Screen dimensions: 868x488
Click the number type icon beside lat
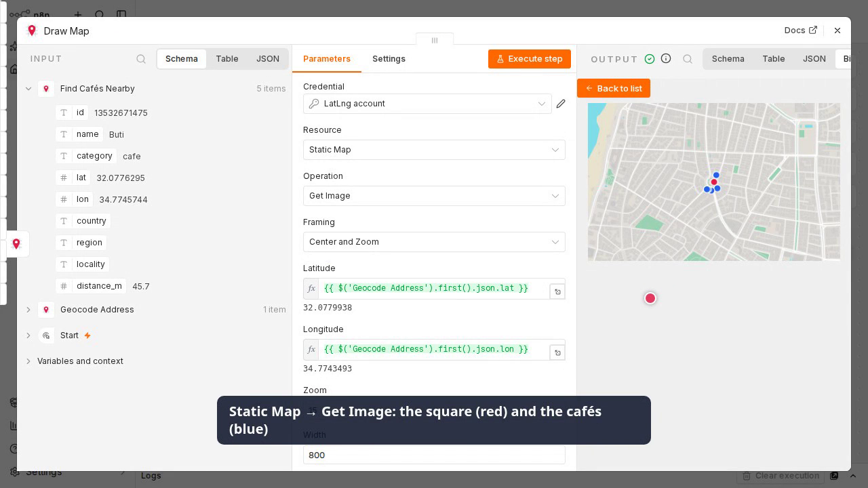click(64, 178)
